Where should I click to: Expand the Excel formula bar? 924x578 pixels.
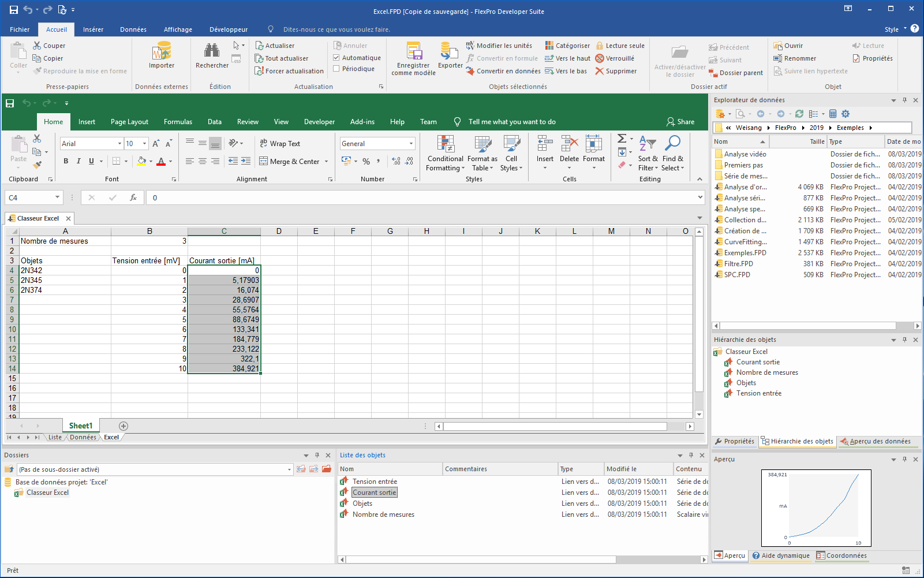[700, 197]
